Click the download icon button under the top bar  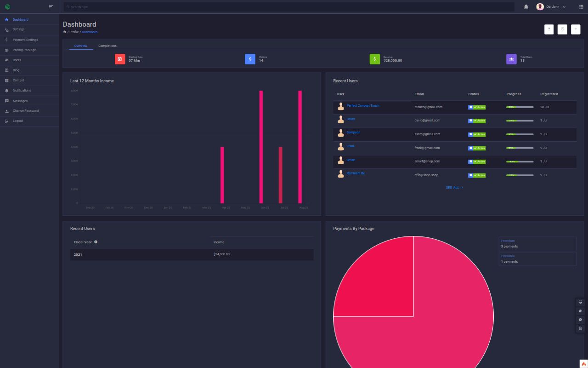tap(549, 29)
